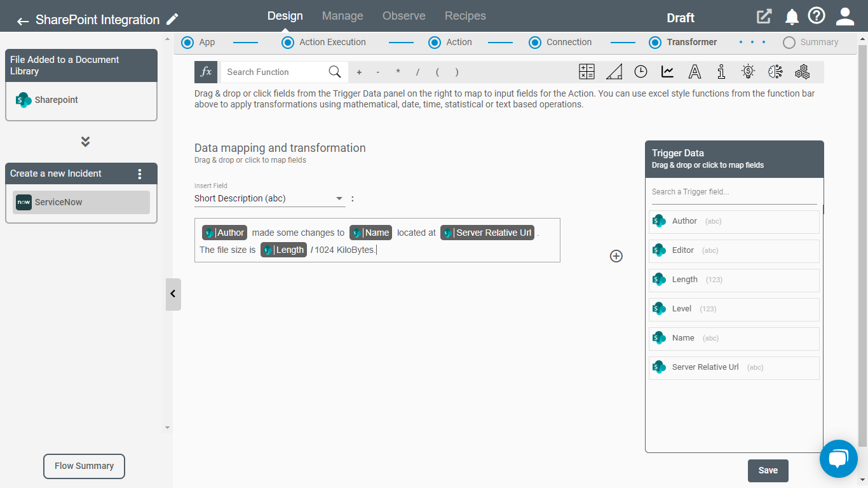Open the text functions letter A icon
The image size is (868, 488).
695,72
